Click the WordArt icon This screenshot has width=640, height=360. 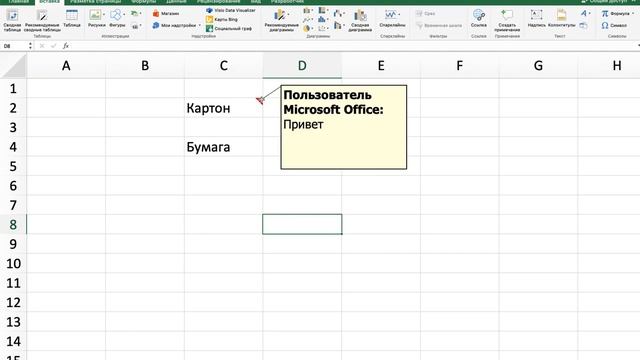[x=584, y=13]
